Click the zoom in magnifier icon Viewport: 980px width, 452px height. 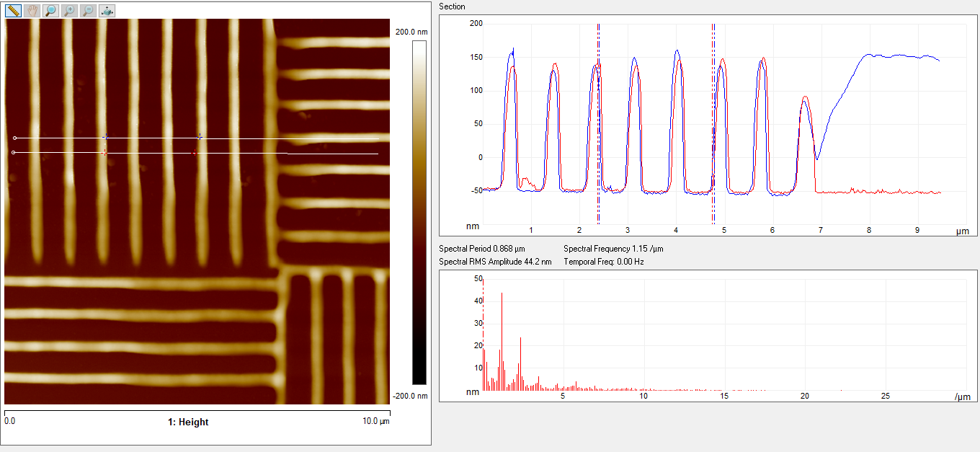point(69,10)
